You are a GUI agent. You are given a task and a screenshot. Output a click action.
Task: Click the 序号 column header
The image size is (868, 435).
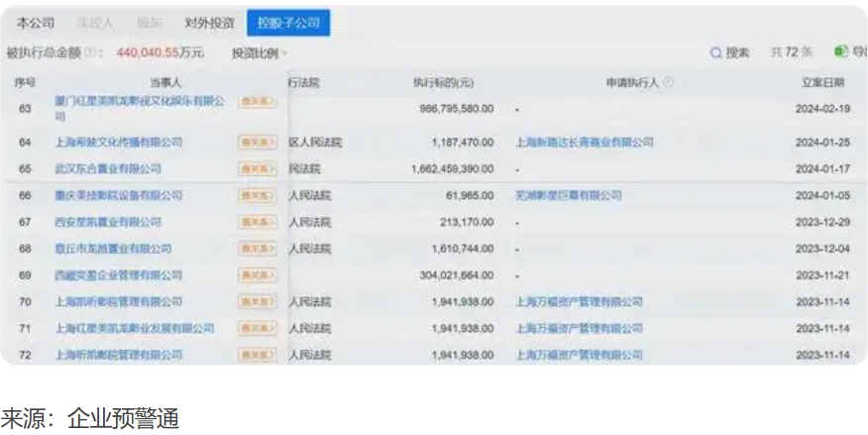click(x=25, y=82)
